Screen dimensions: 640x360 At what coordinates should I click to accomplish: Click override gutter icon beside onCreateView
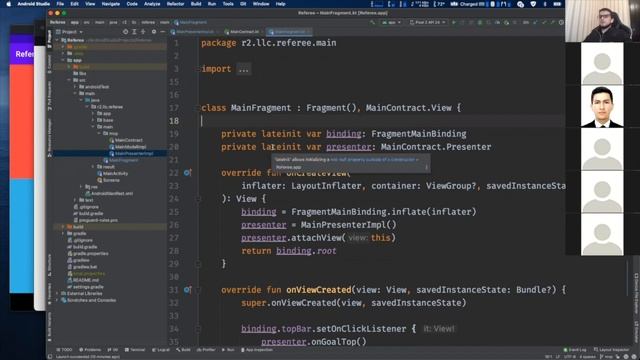187,173
